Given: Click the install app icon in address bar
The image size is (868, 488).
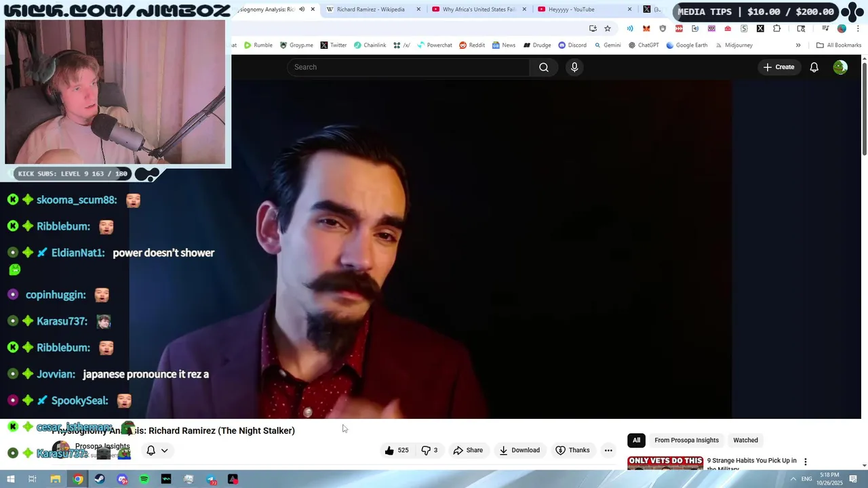Looking at the screenshot, I should (593, 28).
